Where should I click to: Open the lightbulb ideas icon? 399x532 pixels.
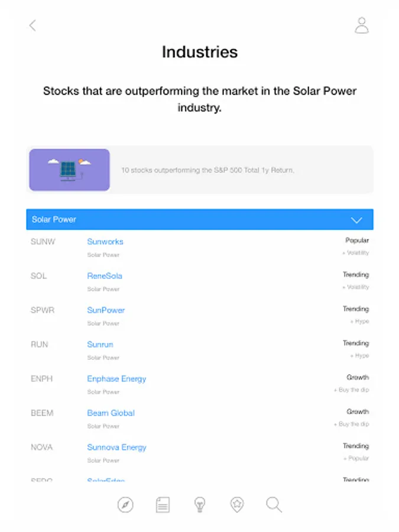point(200,505)
